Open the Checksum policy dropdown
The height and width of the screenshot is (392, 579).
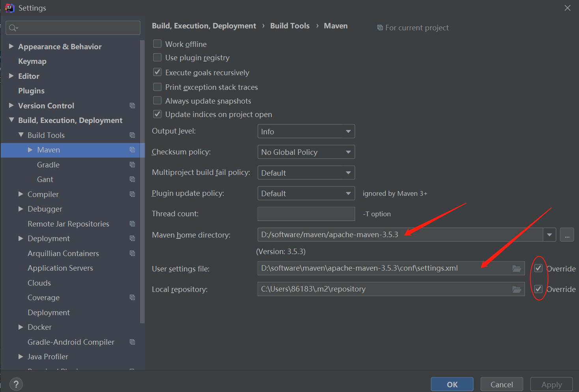pyautogui.click(x=306, y=152)
